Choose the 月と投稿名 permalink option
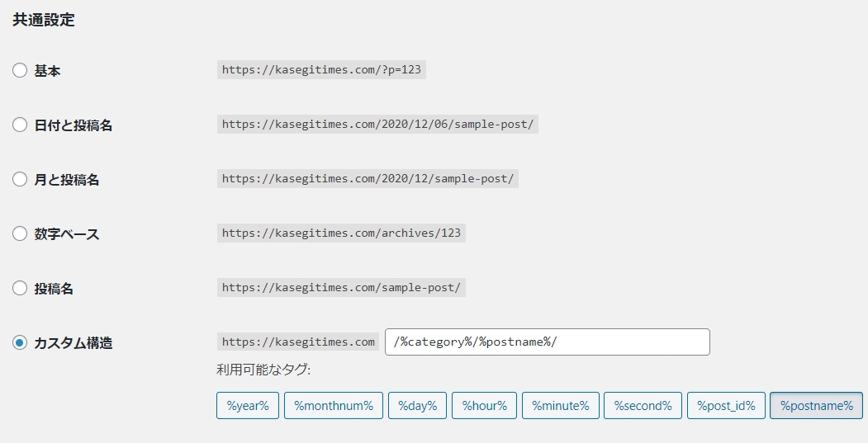Viewport: 868px width, 443px height. point(20,179)
